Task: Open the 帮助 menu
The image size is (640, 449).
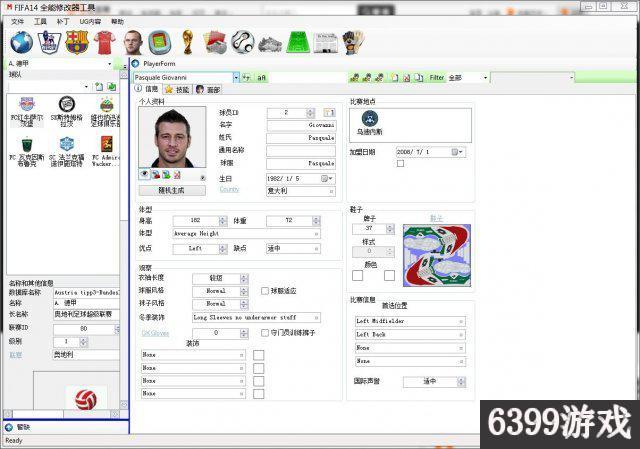Action: click(x=117, y=22)
